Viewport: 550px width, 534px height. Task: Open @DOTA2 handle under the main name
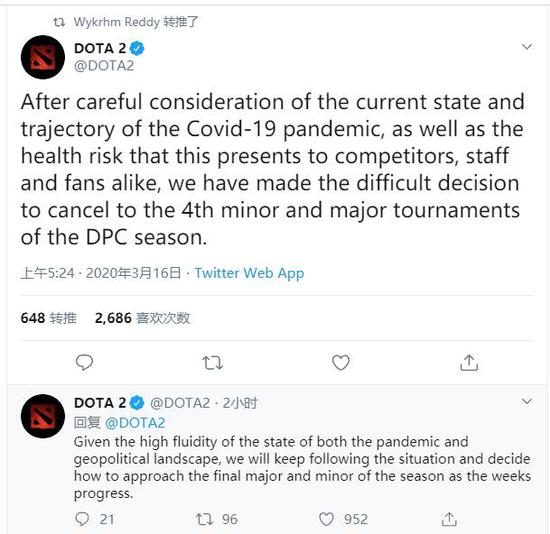(x=104, y=66)
